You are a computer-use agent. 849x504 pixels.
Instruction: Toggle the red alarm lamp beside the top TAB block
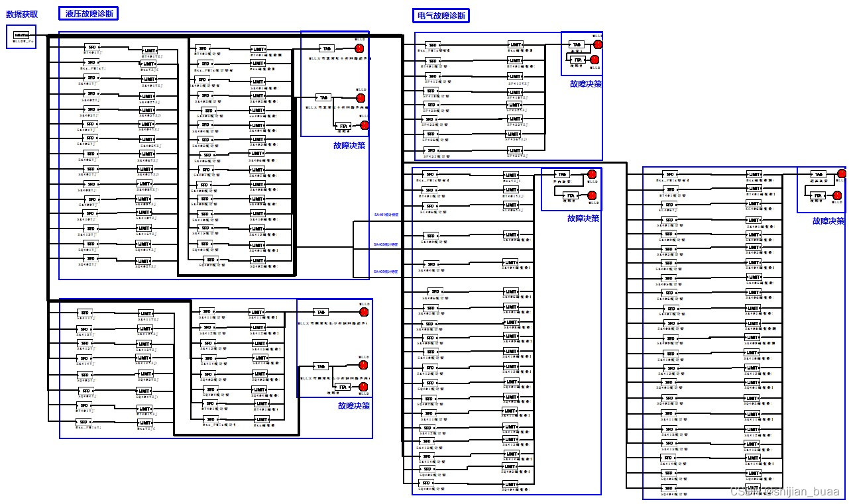(359, 47)
